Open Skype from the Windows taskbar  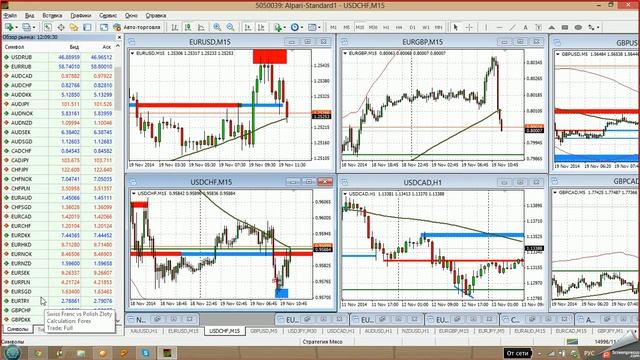[145, 353]
